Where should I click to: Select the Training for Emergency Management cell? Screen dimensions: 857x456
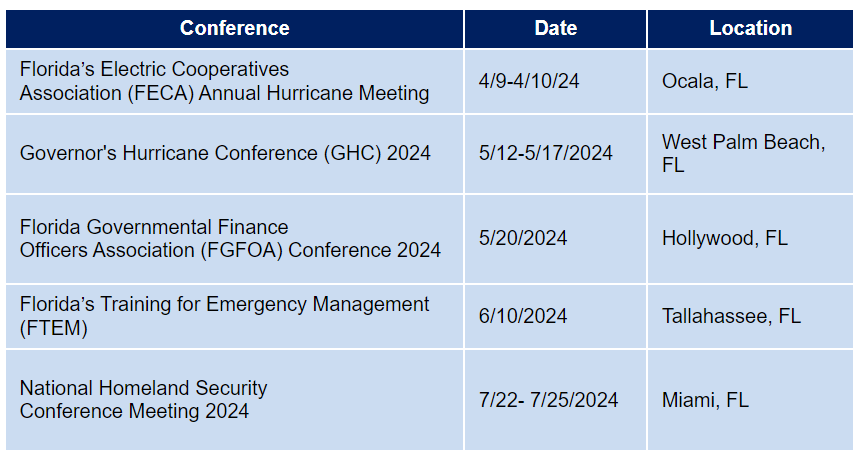pos(224,316)
